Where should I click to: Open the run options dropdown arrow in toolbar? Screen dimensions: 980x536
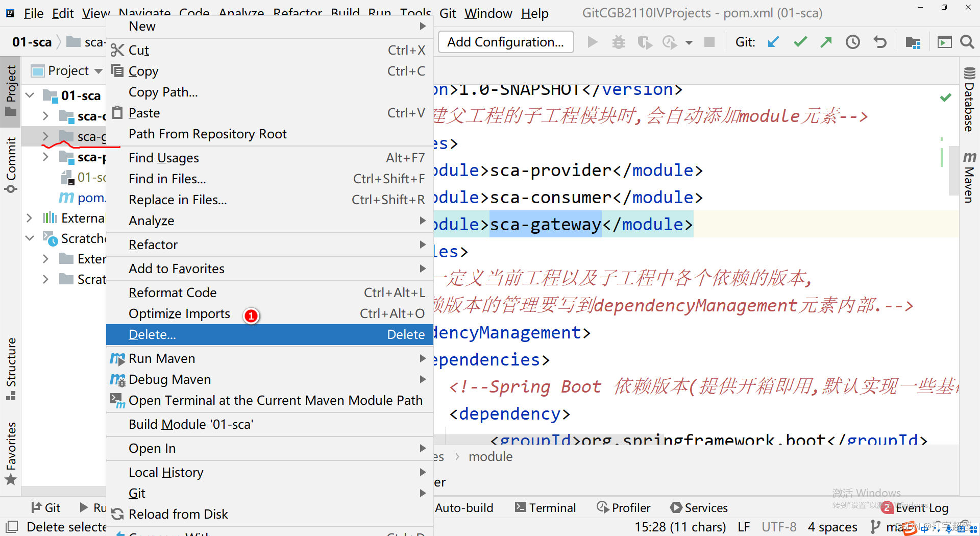689,42
